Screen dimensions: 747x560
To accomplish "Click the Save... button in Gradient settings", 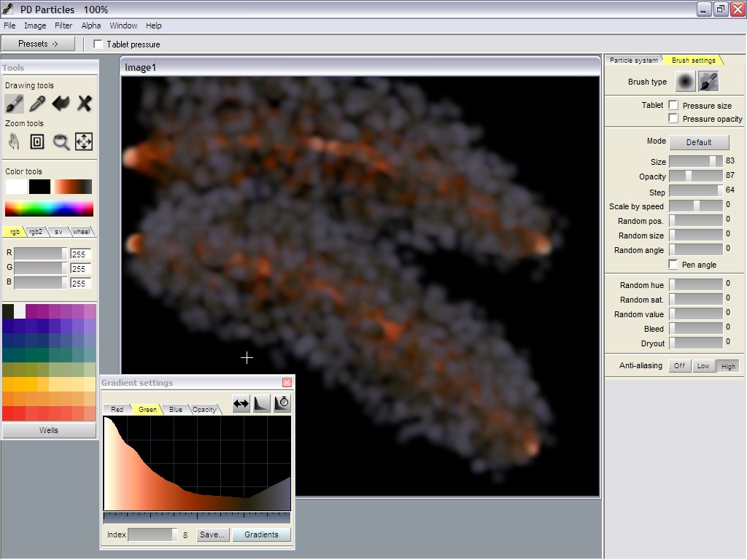I will pos(212,534).
